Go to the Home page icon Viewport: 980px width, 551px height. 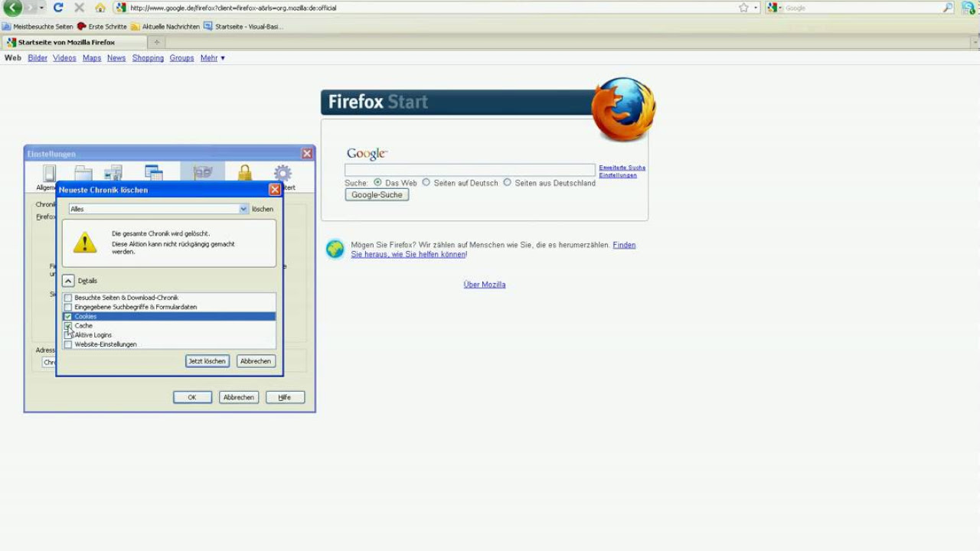pyautogui.click(x=100, y=8)
